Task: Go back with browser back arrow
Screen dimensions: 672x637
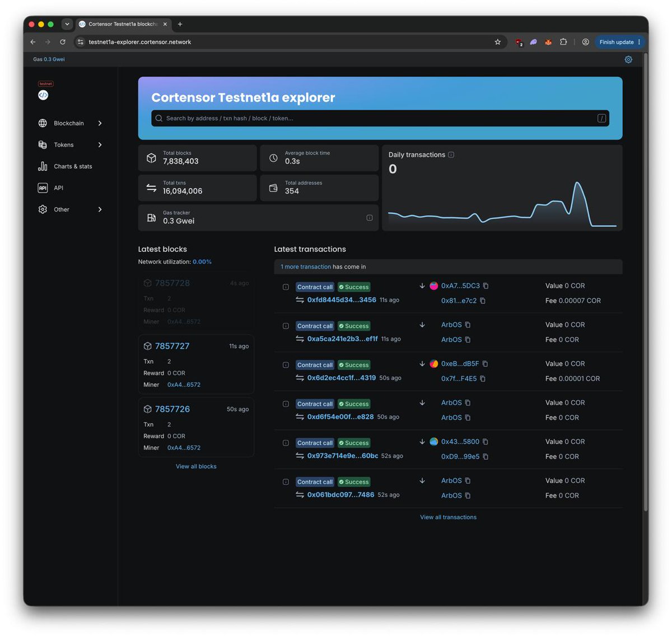Action: point(33,42)
